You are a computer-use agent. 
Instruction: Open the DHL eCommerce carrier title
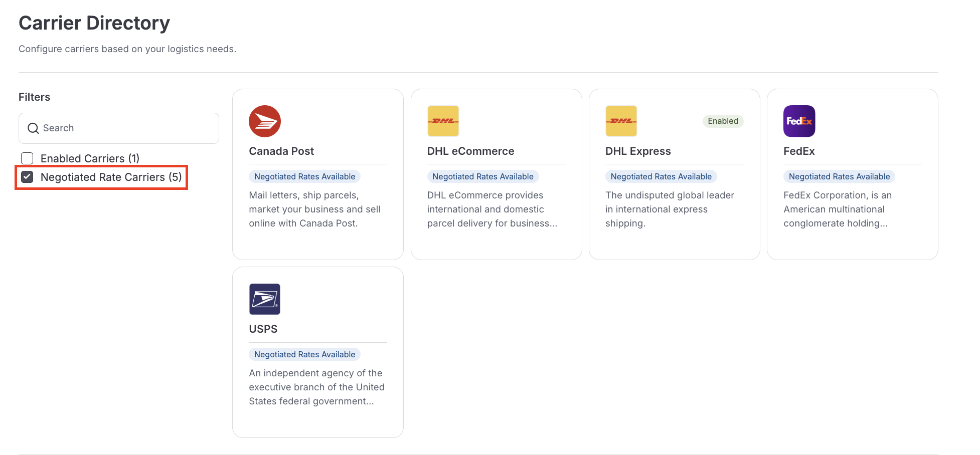[470, 151]
